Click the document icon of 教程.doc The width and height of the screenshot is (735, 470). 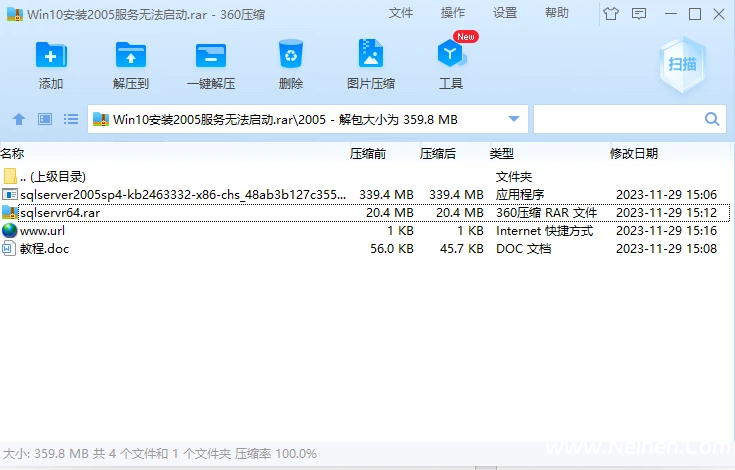[9, 248]
